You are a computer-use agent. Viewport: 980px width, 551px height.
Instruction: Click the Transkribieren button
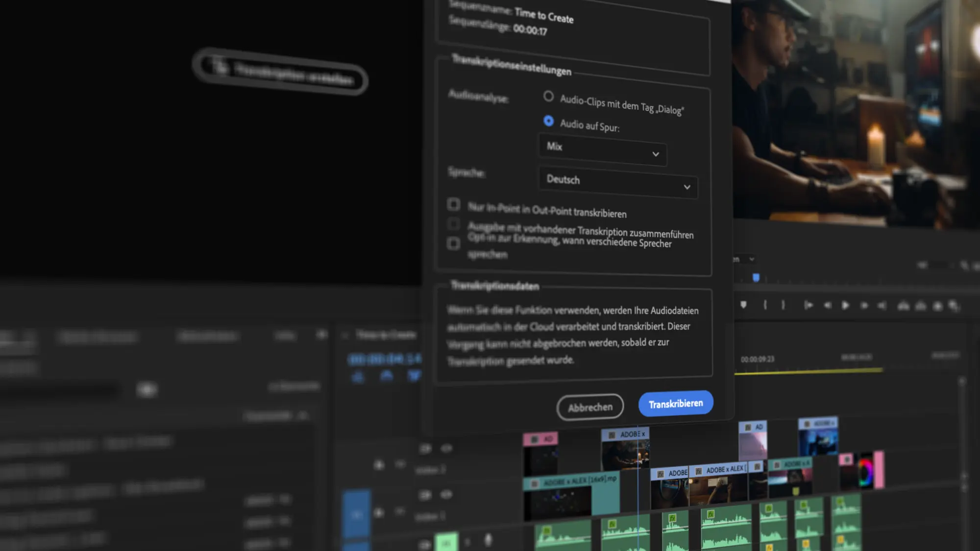(x=676, y=404)
